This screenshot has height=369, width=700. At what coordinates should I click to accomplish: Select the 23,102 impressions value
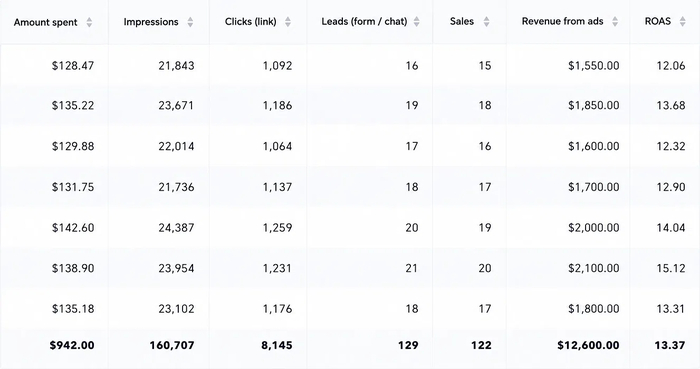(x=176, y=309)
